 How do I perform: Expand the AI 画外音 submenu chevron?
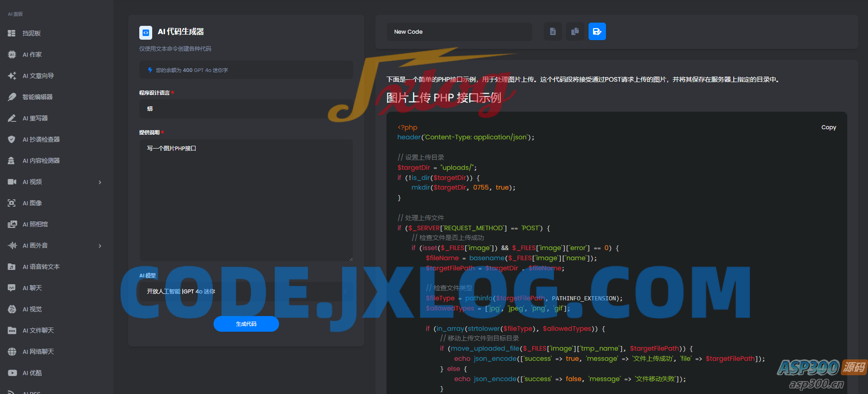tap(100, 246)
